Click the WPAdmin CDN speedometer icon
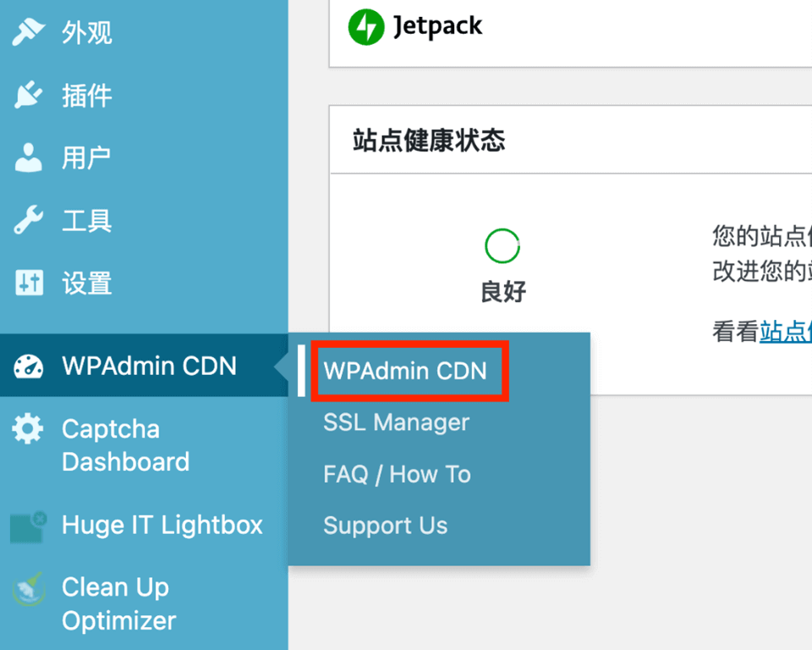 28,366
